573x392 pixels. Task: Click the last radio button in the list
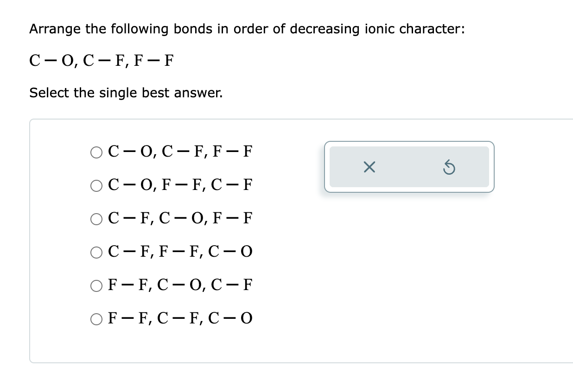click(97, 318)
